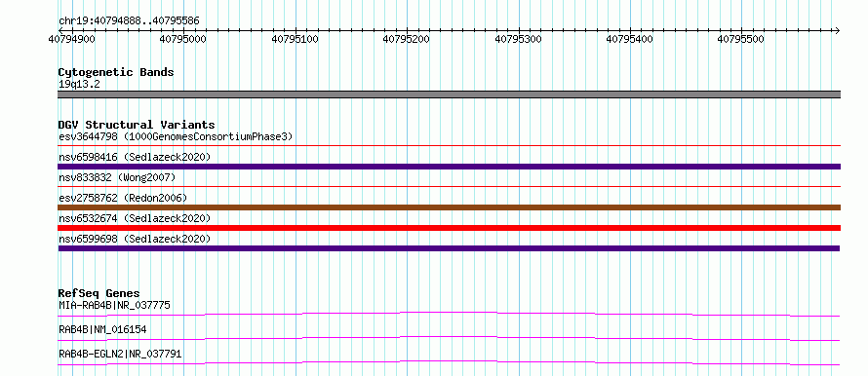Click the magenta RAB4B NM_016154 transcript line
The image size is (868, 376).
click(x=449, y=338)
